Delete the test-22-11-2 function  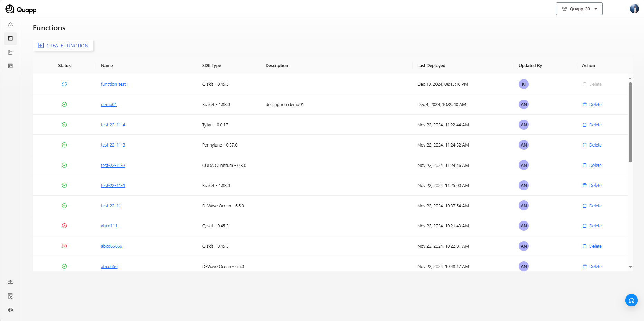coord(592,166)
